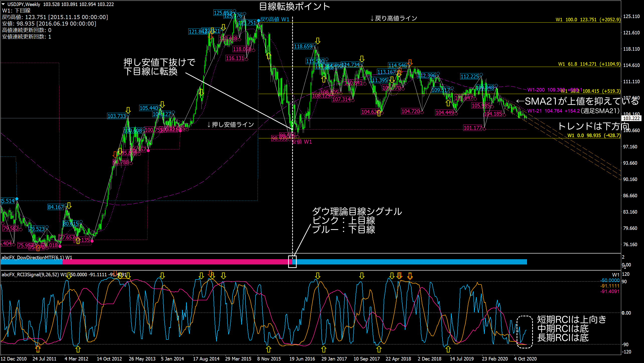The height and width of the screenshot is (363, 644).
Task: Click white square marker on DowDirection bar
Action: [292, 261]
